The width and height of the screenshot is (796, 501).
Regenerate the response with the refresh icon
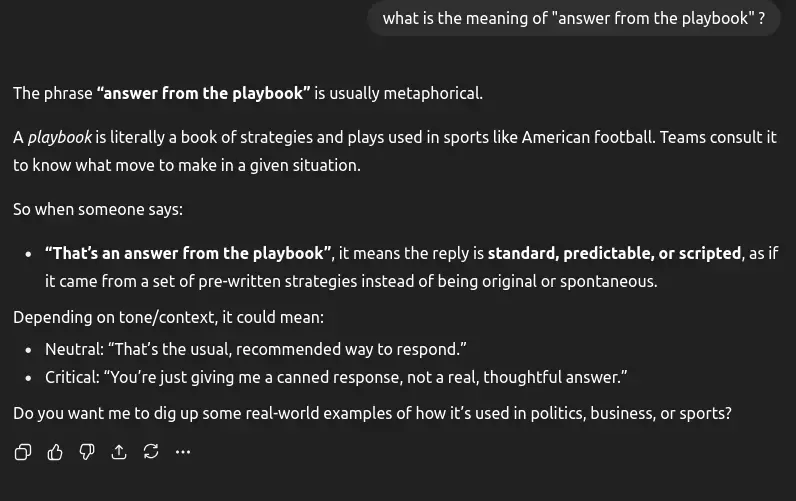(151, 452)
